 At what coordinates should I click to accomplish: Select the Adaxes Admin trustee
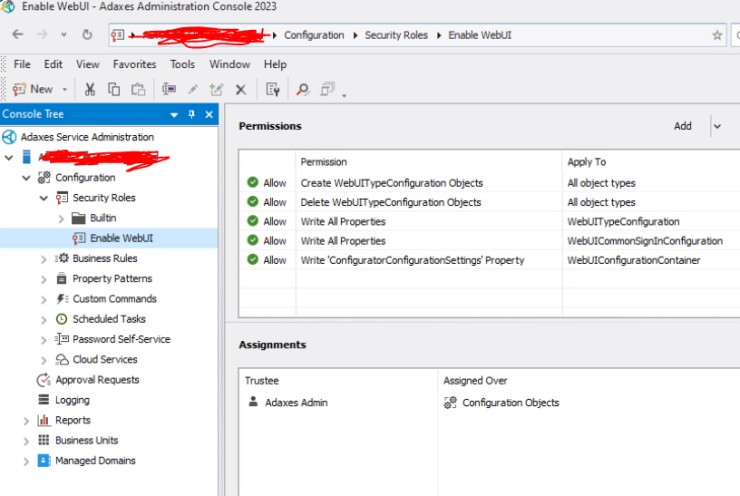(x=296, y=403)
